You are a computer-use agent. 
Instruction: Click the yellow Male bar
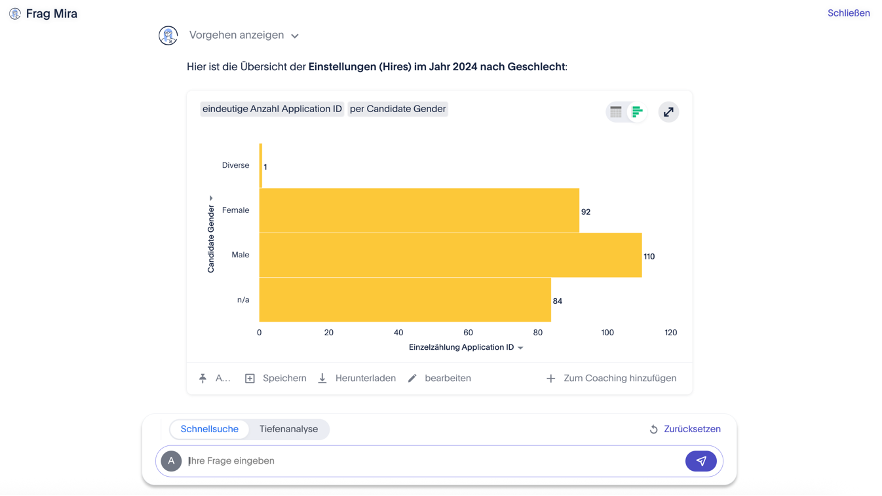tap(450, 255)
